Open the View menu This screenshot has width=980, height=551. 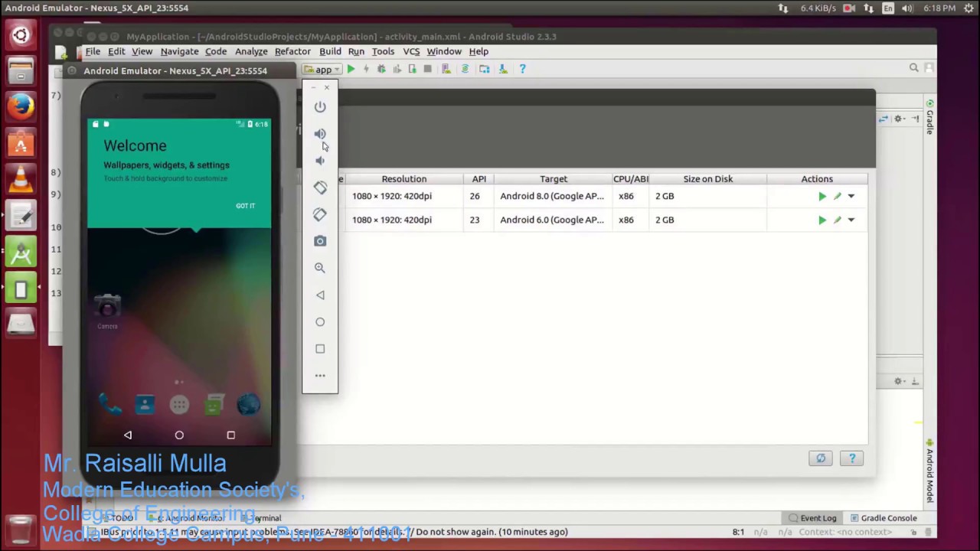(x=142, y=51)
